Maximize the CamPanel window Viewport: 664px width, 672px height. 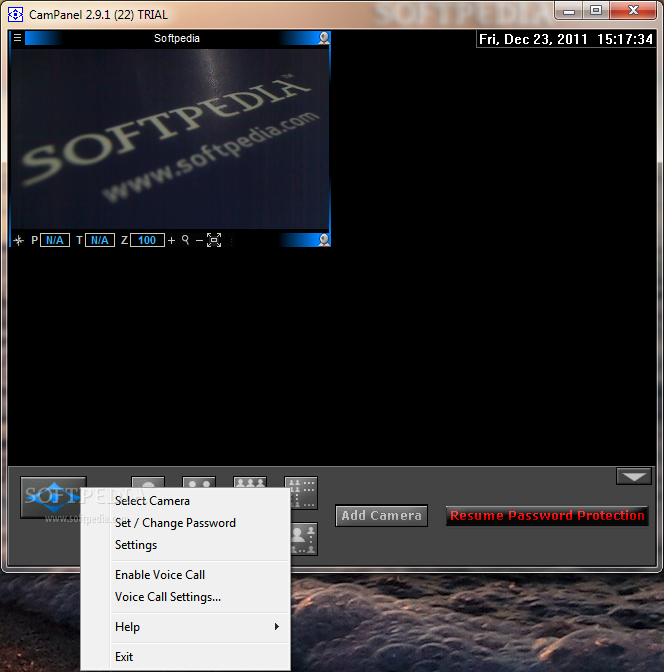pyautogui.click(x=596, y=11)
